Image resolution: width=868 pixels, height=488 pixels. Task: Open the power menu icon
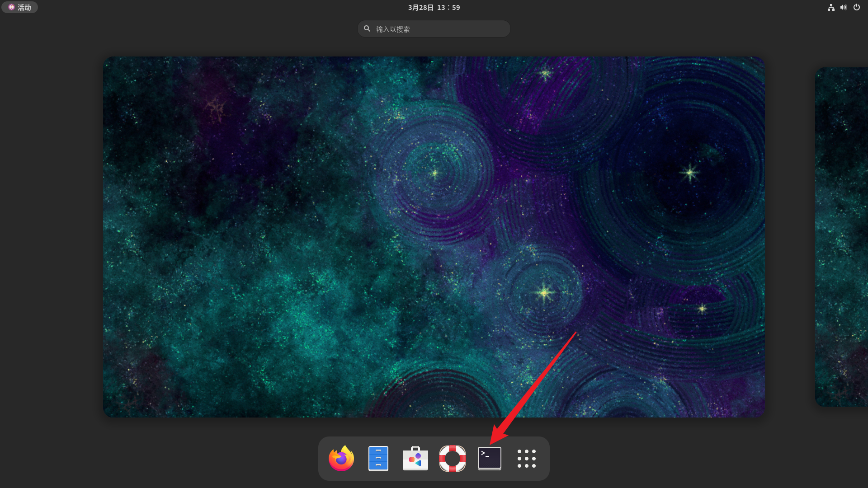pyautogui.click(x=856, y=7)
